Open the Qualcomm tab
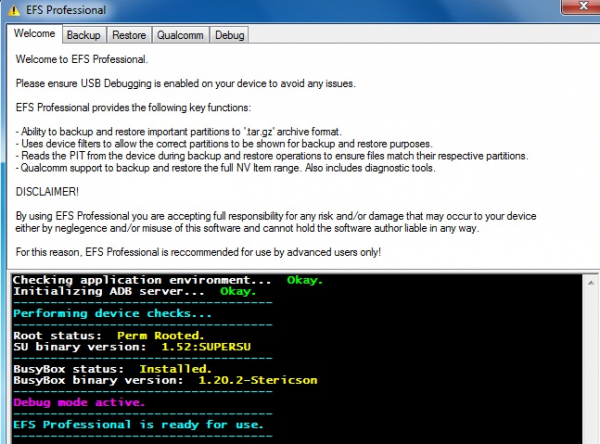Screen dimensions: 600x444 (180, 35)
